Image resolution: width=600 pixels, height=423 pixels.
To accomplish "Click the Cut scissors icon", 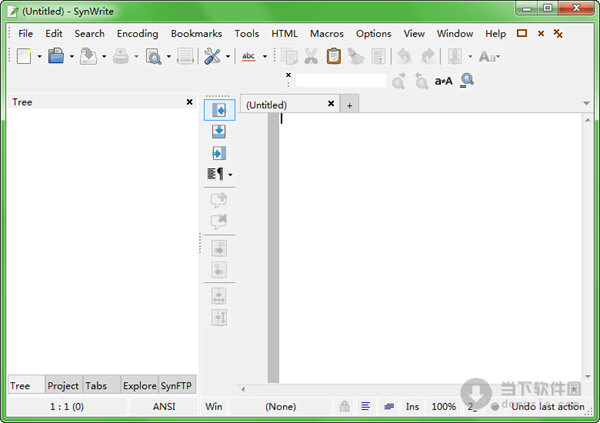I will (x=311, y=56).
